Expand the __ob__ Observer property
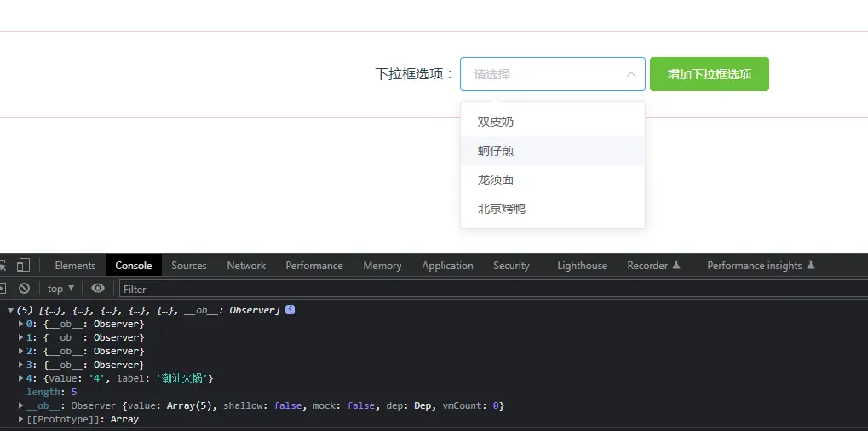The height and width of the screenshot is (431, 868). point(21,405)
